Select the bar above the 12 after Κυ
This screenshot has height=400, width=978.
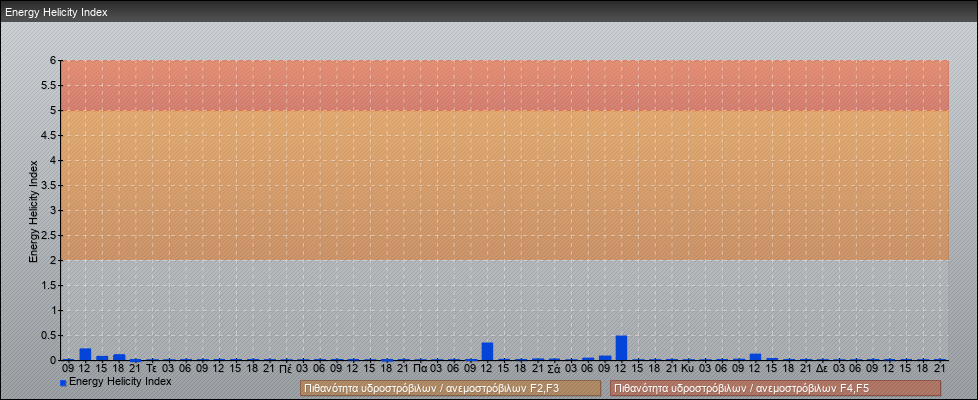(x=755, y=357)
